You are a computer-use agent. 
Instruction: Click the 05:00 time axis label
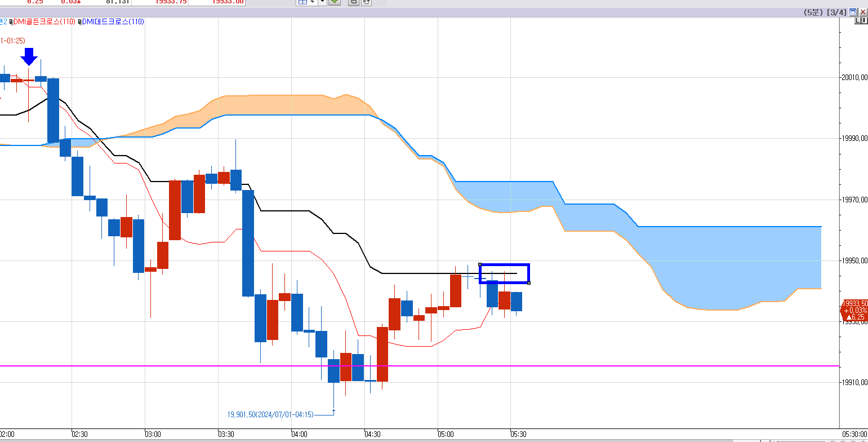(446, 434)
